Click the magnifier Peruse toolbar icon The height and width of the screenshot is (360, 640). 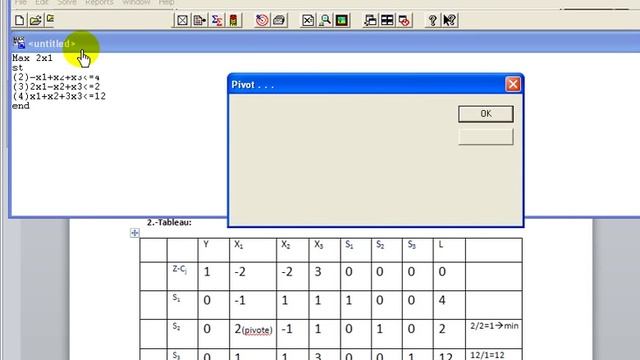point(325,20)
